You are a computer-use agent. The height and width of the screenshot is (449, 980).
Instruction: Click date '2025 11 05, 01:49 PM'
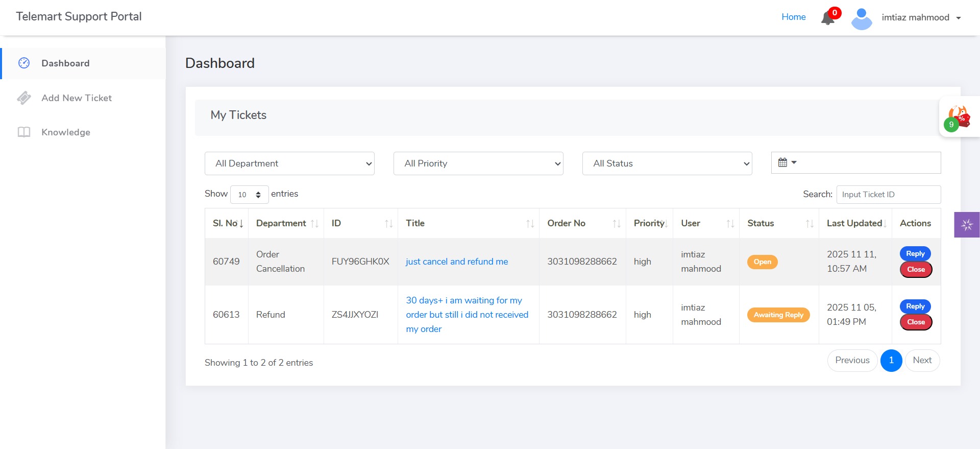pos(851,315)
